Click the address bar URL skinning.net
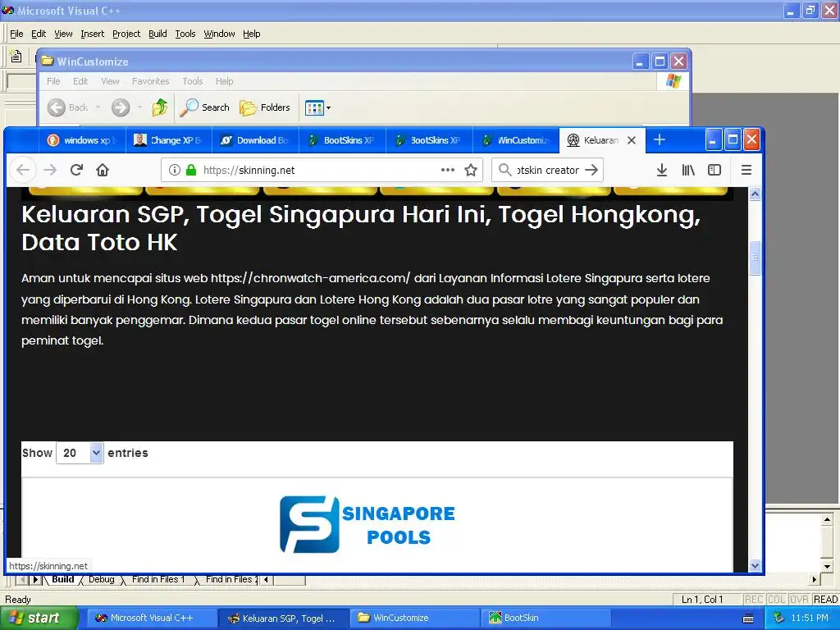 pos(249,171)
